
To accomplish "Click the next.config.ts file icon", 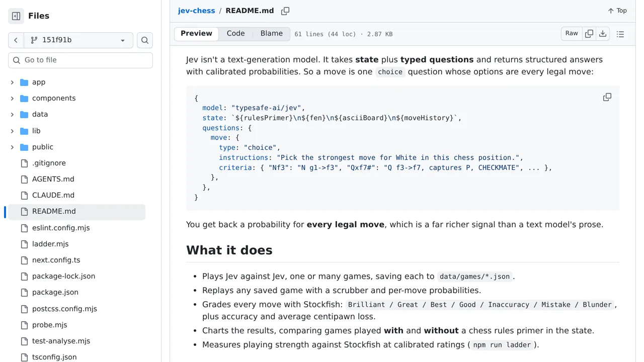I will [24, 260].
